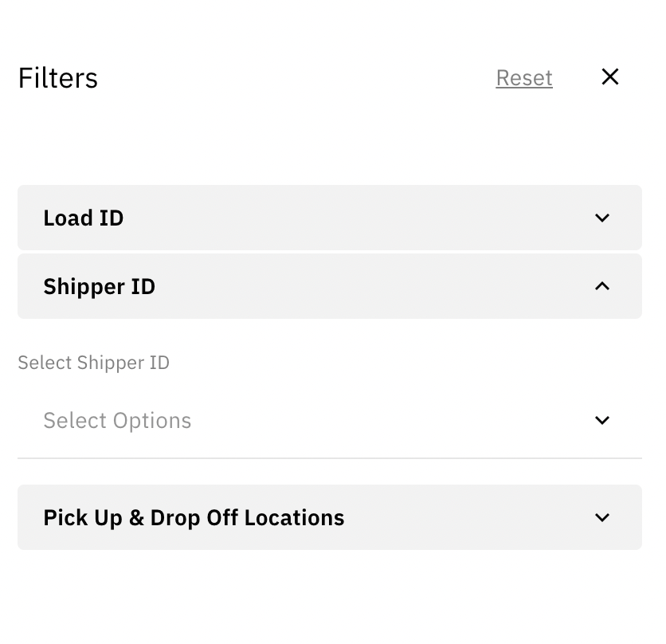Click empty area of Shipper ID header bar
The height and width of the screenshot is (644, 666).
(374, 286)
